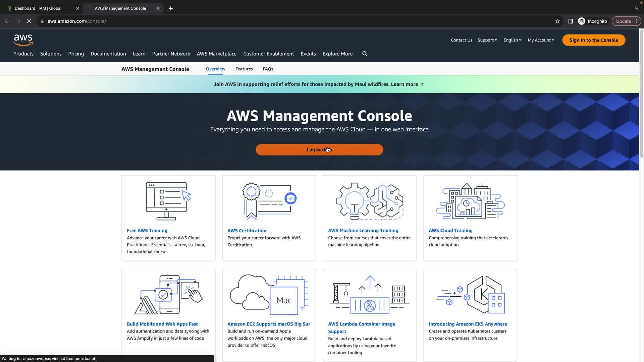
Task: Click Sign In to the Console button
Action: coord(593,40)
